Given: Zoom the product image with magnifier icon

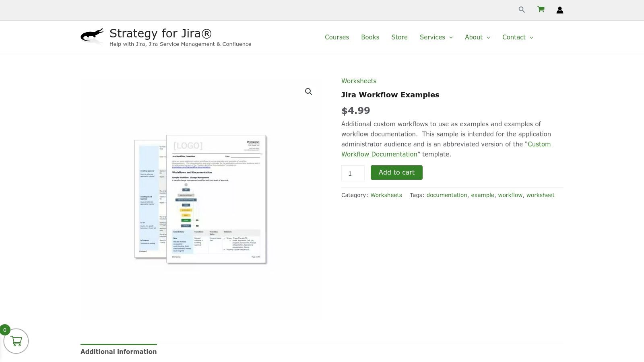Looking at the screenshot, I should click(309, 92).
